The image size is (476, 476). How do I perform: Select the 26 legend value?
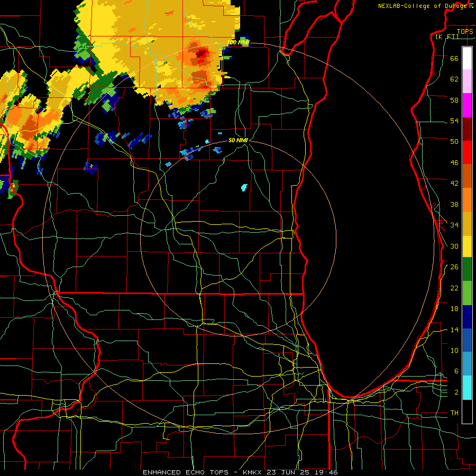tap(454, 267)
